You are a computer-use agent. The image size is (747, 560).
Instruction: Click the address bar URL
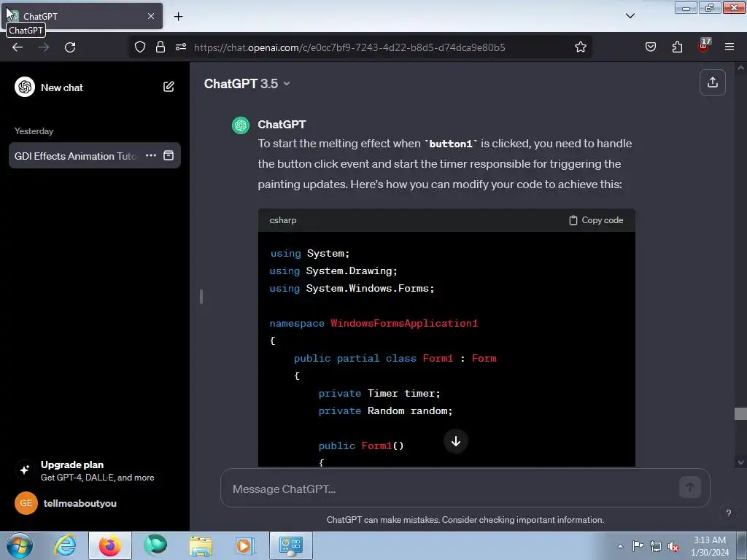(x=349, y=47)
